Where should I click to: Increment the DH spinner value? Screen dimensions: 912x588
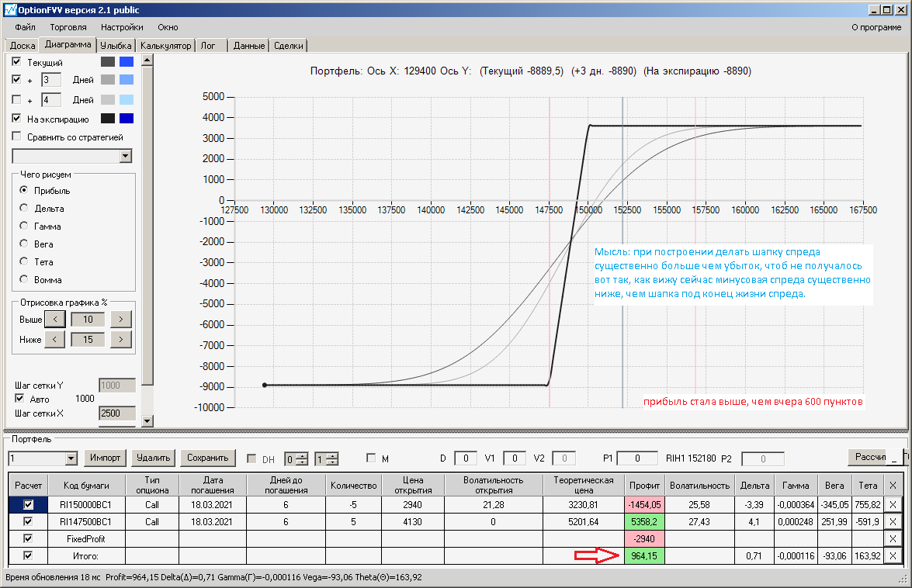(x=302, y=456)
